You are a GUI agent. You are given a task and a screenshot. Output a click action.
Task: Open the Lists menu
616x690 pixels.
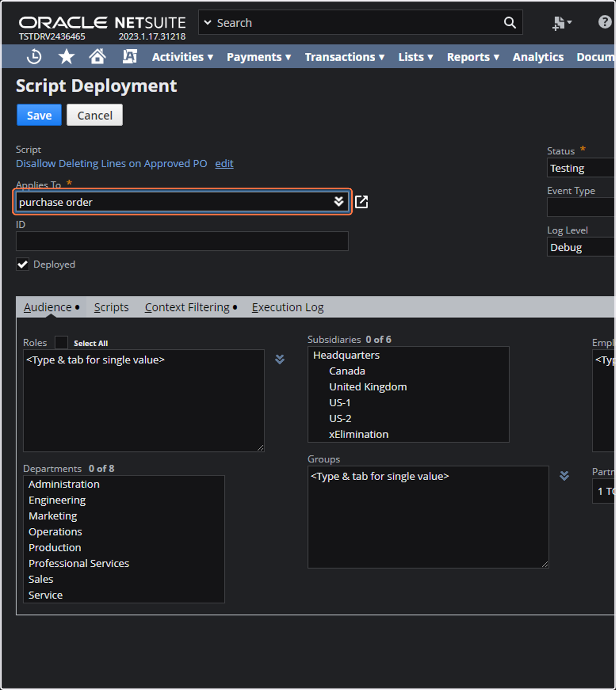[x=415, y=57]
